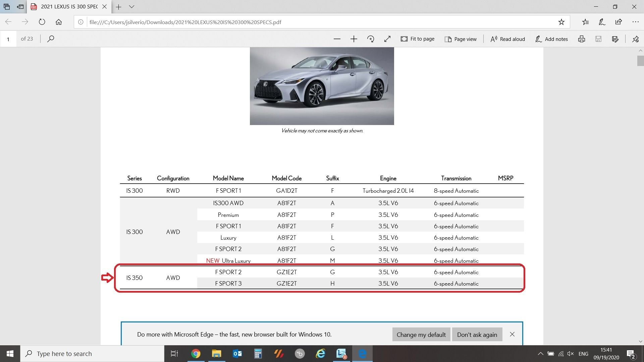Toggle Fit to page view
This screenshot has height=362, width=644.
[x=418, y=39]
